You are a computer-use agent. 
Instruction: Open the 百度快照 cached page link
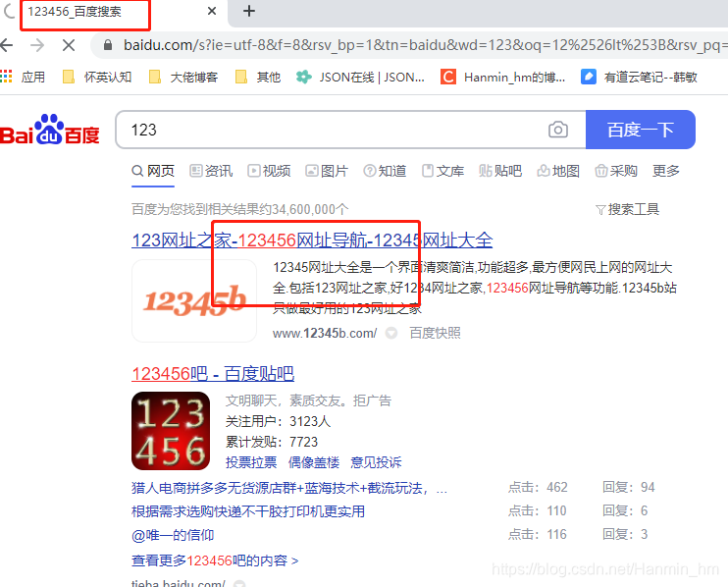(x=435, y=333)
